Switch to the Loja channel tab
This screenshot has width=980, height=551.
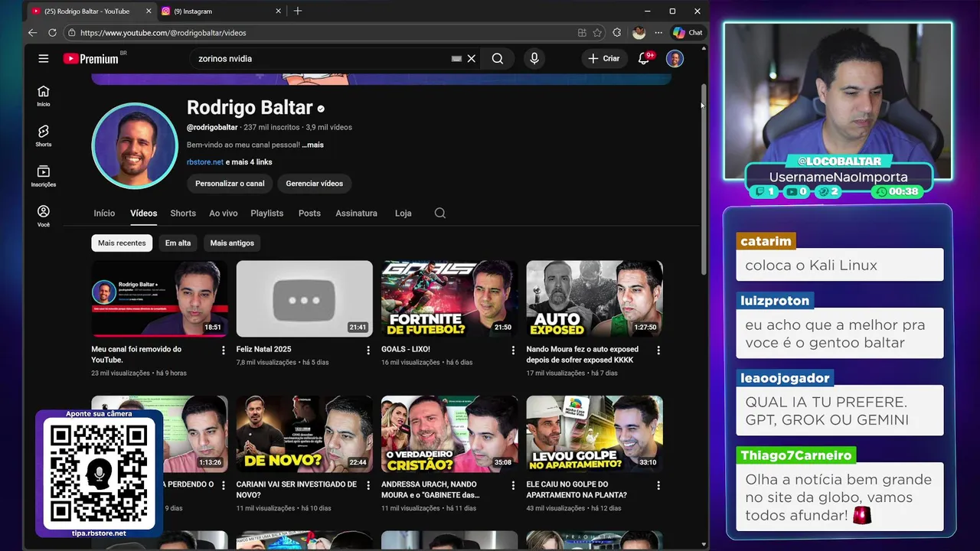point(403,213)
